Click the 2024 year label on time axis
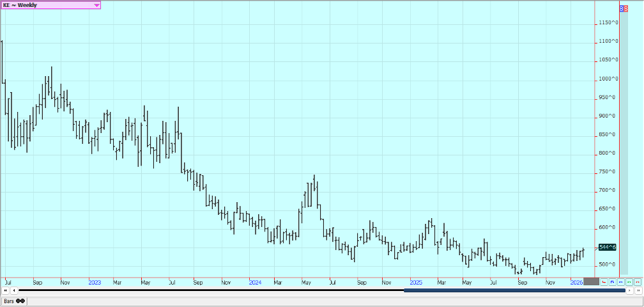This screenshot has width=644, height=307. [255, 281]
